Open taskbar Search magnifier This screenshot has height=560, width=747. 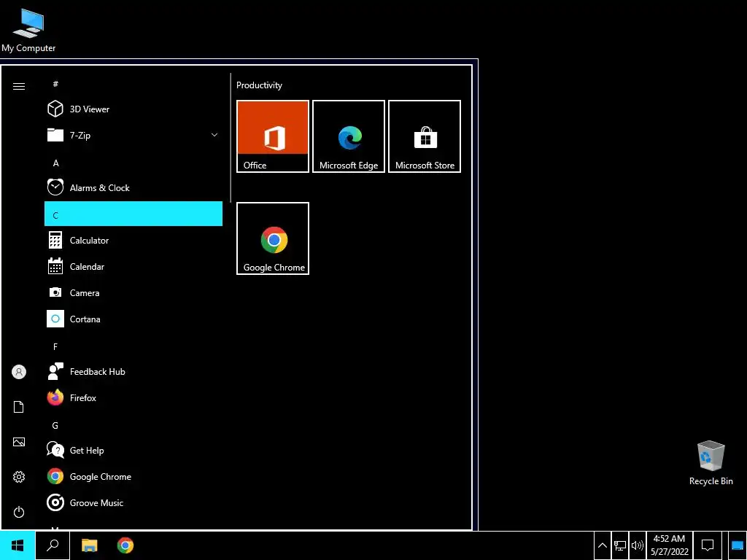click(x=53, y=545)
